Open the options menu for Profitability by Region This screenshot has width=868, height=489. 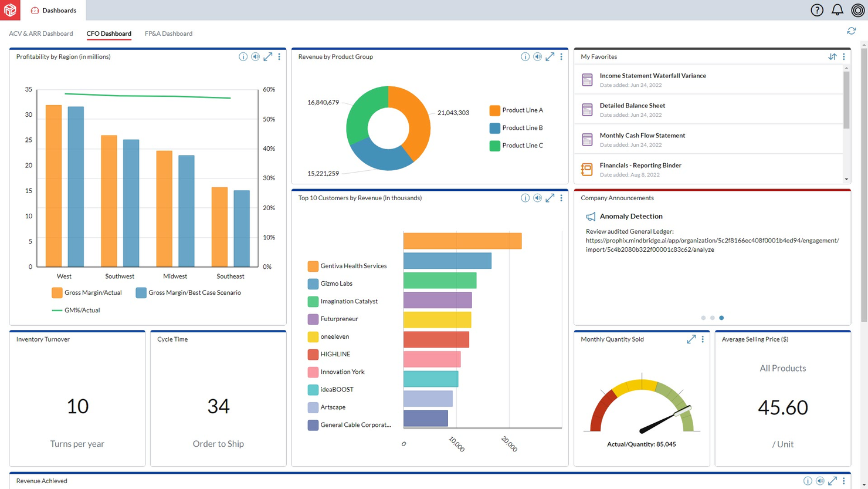(x=279, y=56)
